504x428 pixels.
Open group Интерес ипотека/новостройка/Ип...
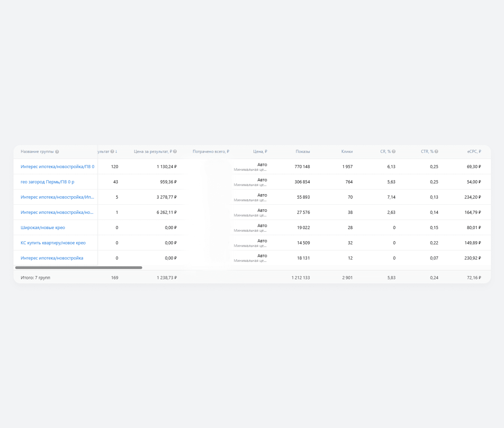57,197
